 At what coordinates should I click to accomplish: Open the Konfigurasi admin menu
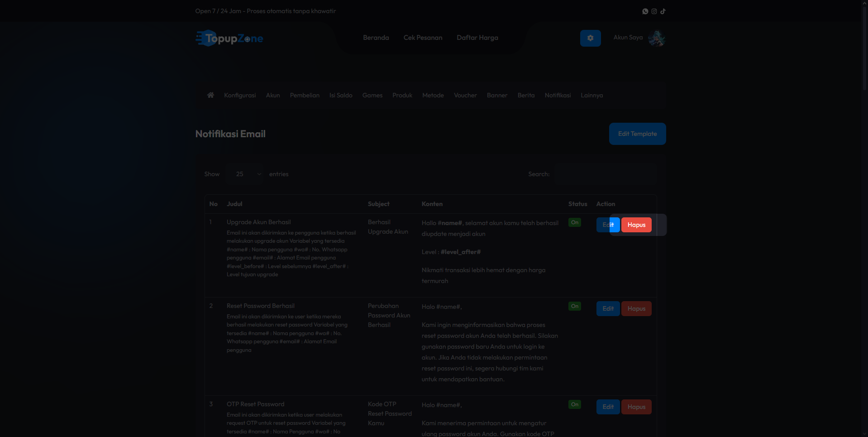[x=240, y=95]
